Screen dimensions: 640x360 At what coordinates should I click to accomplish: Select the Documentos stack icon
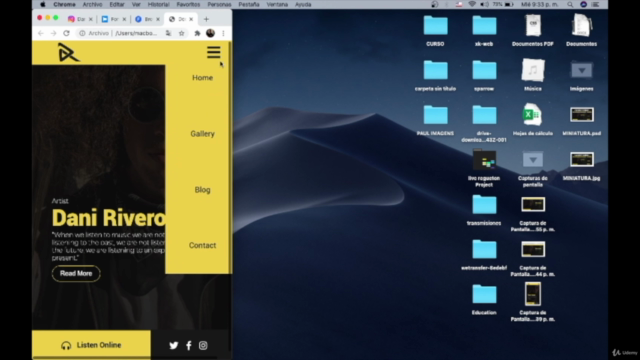coord(582,26)
